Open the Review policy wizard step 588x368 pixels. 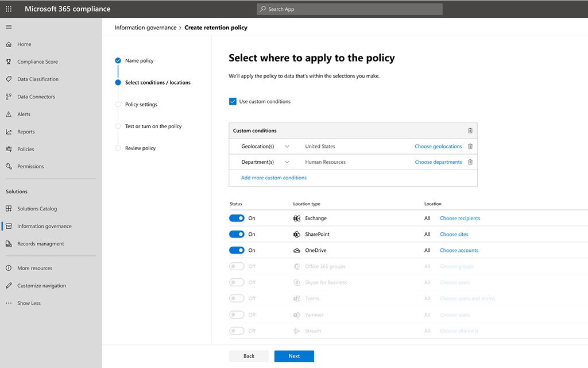[140, 148]
